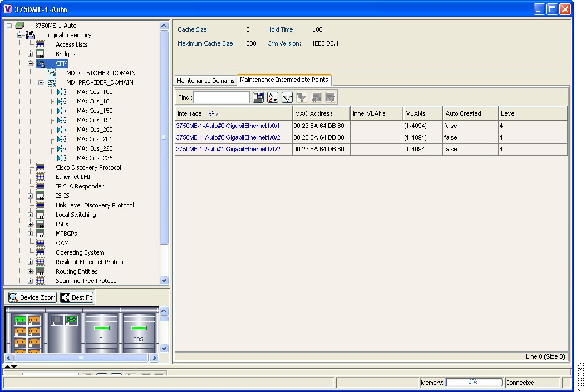This screenshot has width=586, height=392.
Task: Sort by the Level column header
Action: (x=533, y=113)
